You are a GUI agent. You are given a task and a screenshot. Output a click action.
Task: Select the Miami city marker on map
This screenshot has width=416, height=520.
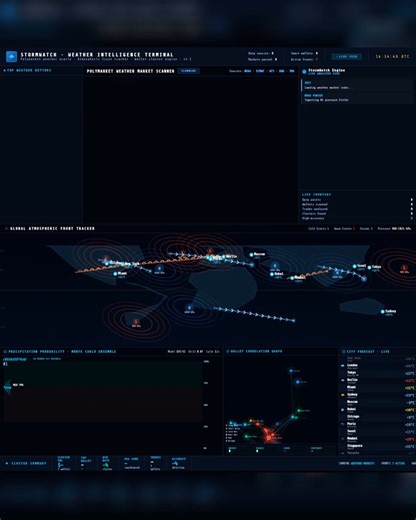tap(115, 274)
